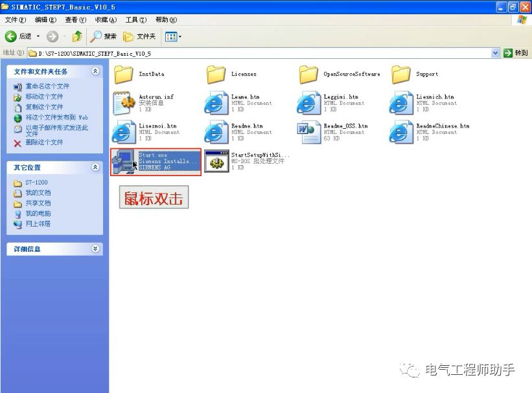Click the red X delete icon
The width and height of the screenshot is (532, 393).
tap(17, 144)
